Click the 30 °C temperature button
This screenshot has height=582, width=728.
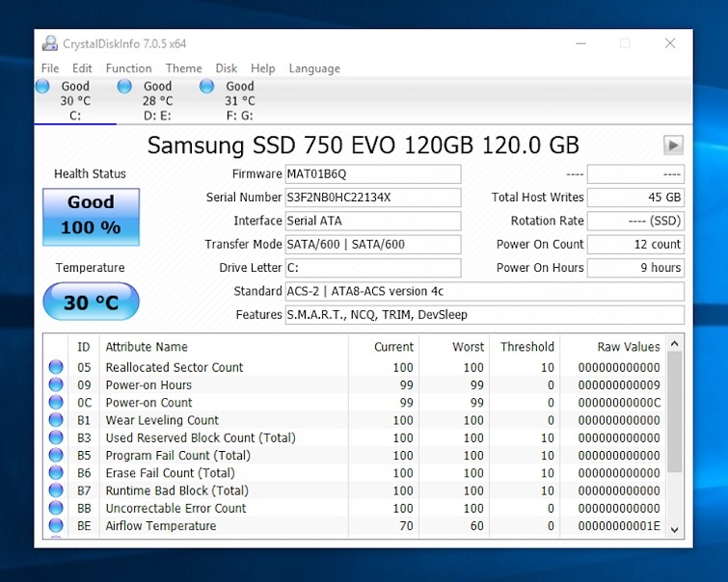click(91, 303)
